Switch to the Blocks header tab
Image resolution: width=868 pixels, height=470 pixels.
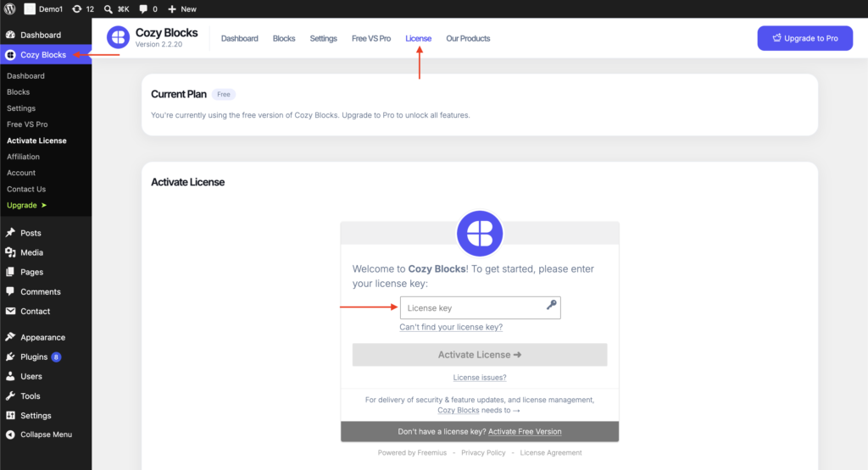284,38
